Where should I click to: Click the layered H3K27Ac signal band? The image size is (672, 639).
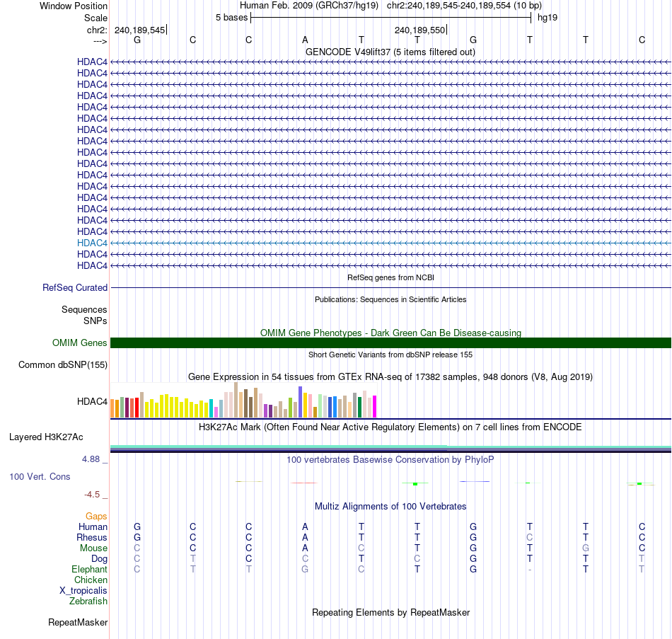click(x=390, y=449)
